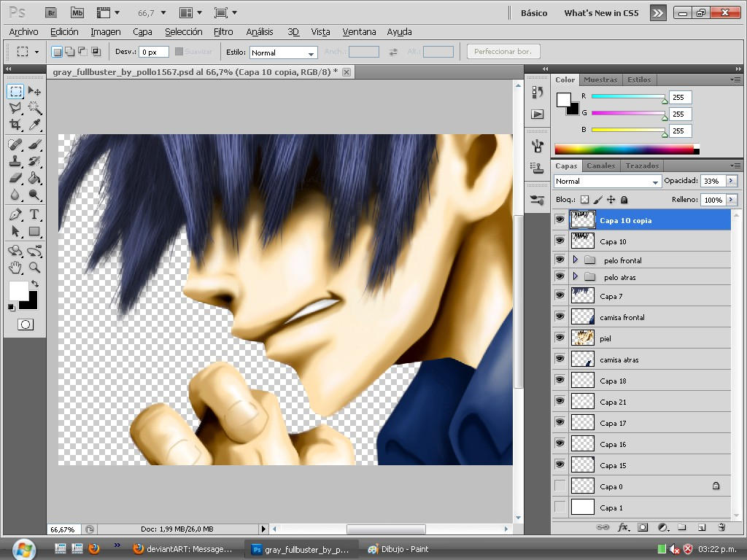747x560 pixels.
Task: Add a layer mask
Action: (643, 527)
